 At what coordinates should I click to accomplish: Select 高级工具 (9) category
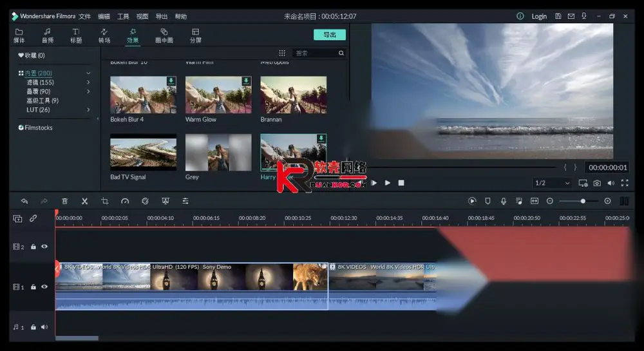tap(43, 100)
